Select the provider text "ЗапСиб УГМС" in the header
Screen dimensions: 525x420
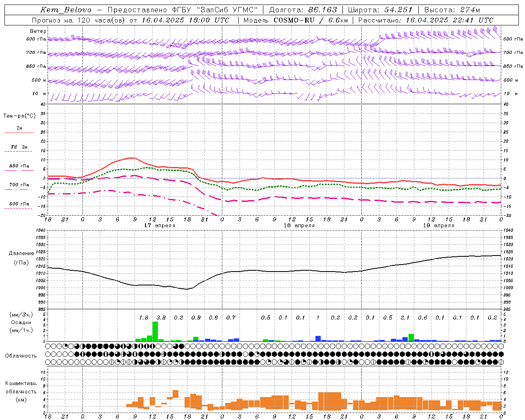(228, 10)
